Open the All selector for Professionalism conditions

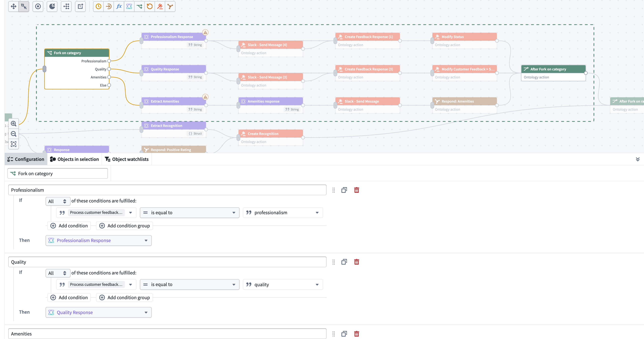(58, 201)
